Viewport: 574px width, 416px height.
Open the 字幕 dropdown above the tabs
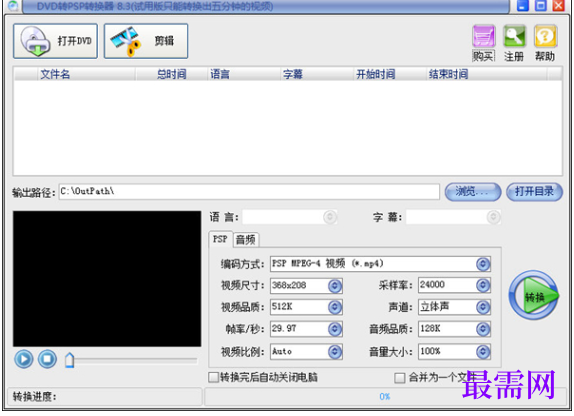point(493,217)
